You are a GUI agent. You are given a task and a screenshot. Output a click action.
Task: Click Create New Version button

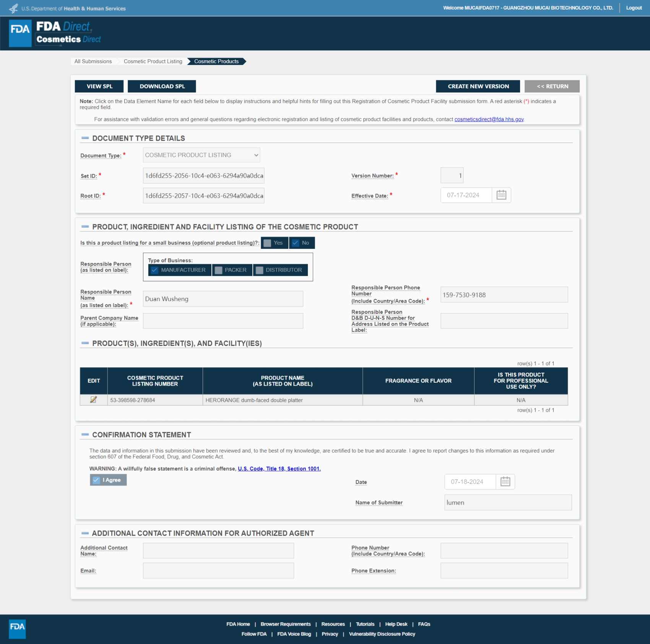(478, 86)
